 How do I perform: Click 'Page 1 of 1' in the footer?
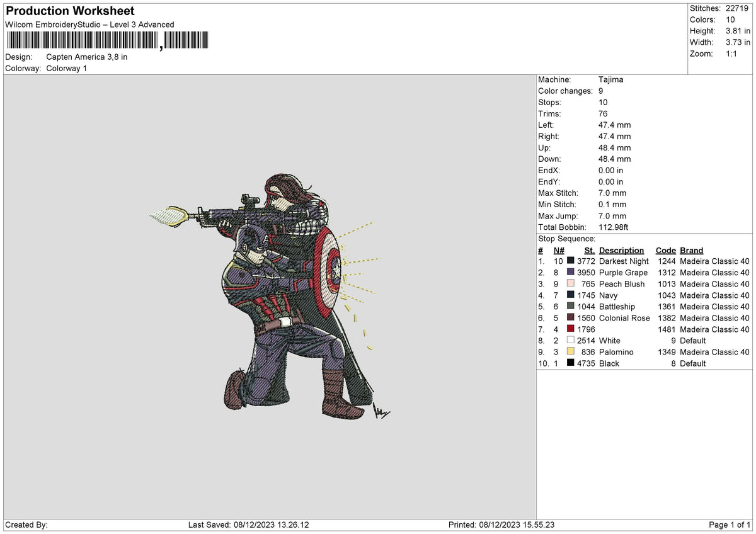pyautogui.click(x=730, y=525)
